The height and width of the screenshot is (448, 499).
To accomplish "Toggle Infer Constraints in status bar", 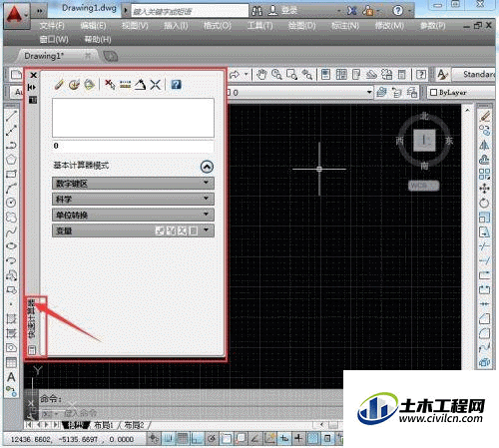I will 154,439.
